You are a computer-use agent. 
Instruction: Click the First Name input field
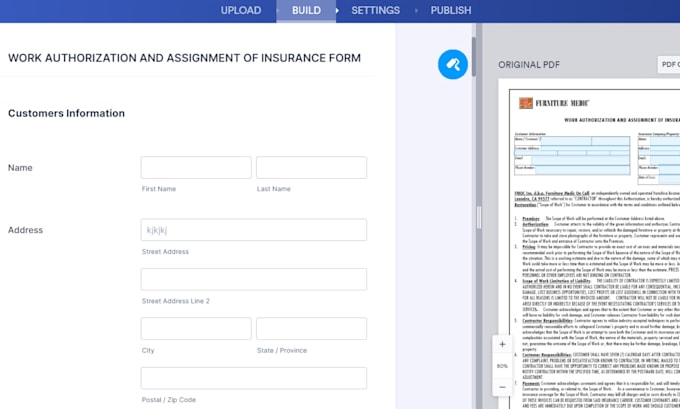pos(196,167)
